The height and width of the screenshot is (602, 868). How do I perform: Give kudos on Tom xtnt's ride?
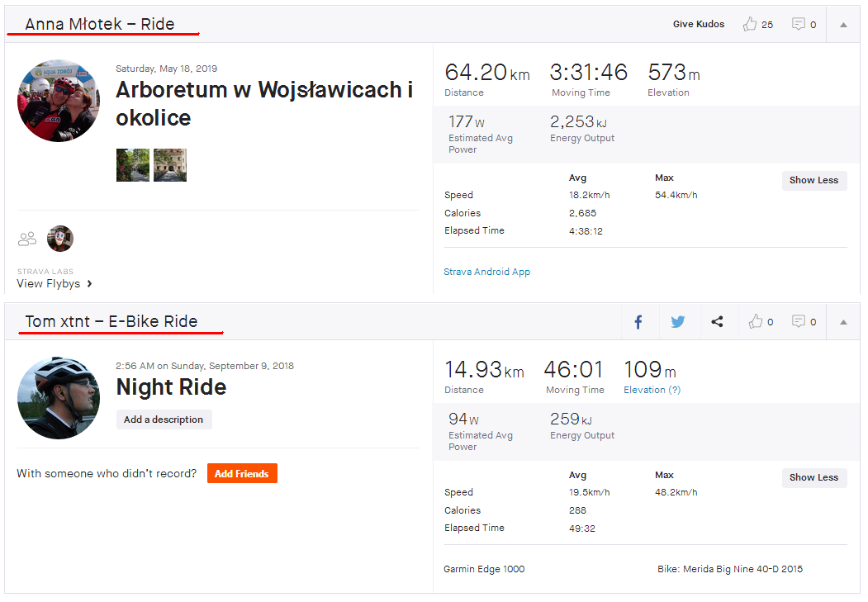(x=755, y=322)
